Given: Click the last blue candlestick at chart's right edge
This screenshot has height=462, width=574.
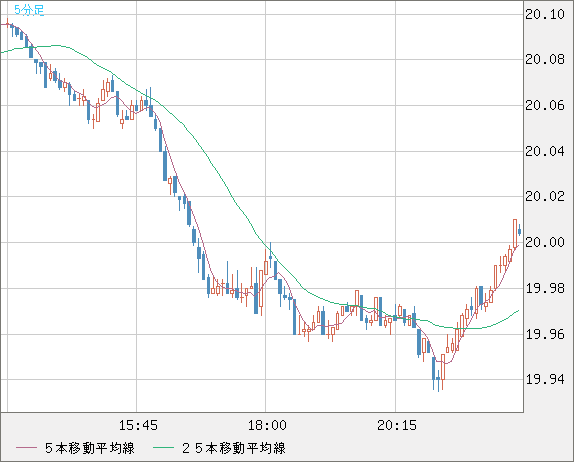Looking at the screenshot, I should 519,230.
